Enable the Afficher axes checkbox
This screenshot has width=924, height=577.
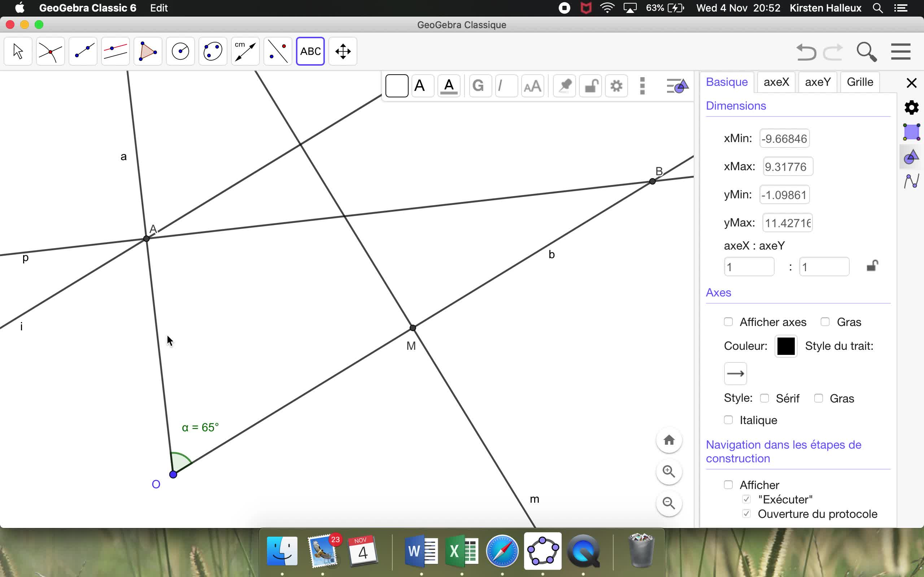[728, 322]
